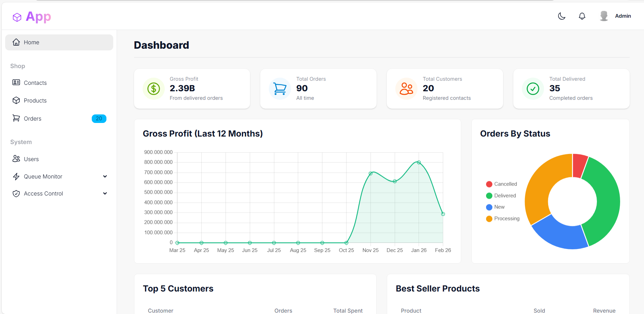Image resolution: width=644 pixels, height=314 pixels.
Task: Expand the Access Control chevron
Action: [x=105, y=193]
